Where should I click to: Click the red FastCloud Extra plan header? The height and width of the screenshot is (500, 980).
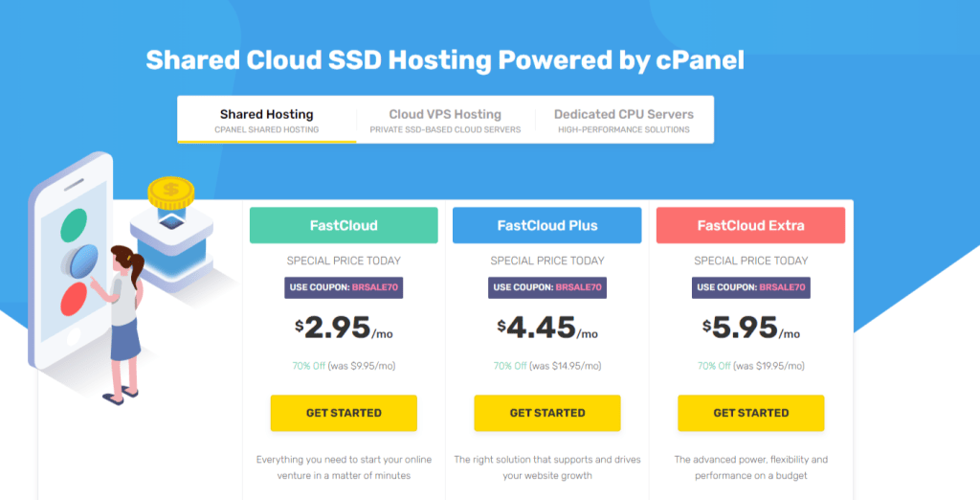[x=750, y=225]
